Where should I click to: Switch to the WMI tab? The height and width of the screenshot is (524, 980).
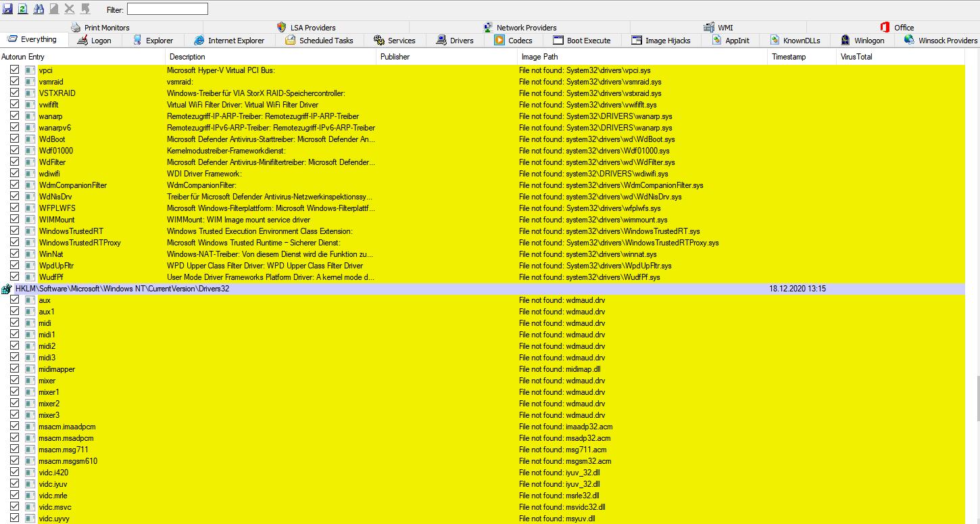point(718,28)
